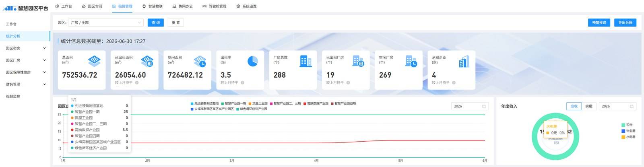Click the 厂房总数 building icon

(x=305, y=61)
